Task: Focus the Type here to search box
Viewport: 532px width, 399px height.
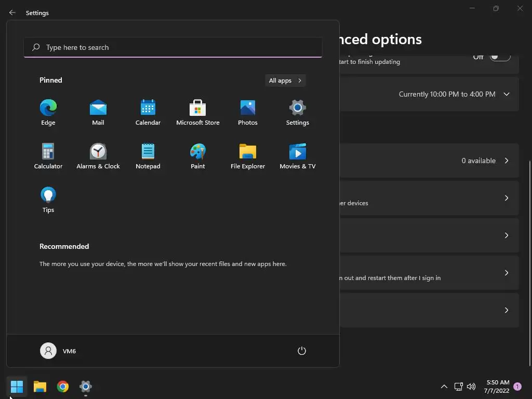Action: click(173, 47)
